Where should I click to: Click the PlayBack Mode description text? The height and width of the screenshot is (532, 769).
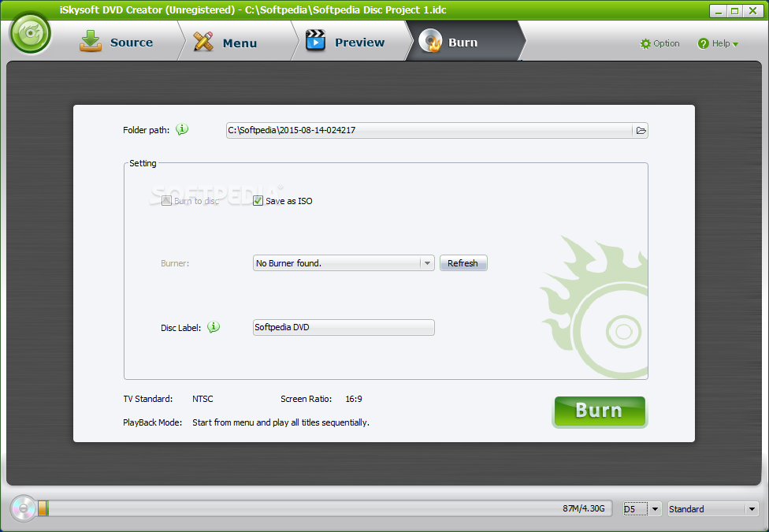pyautogui.click(x=280, y=422)
